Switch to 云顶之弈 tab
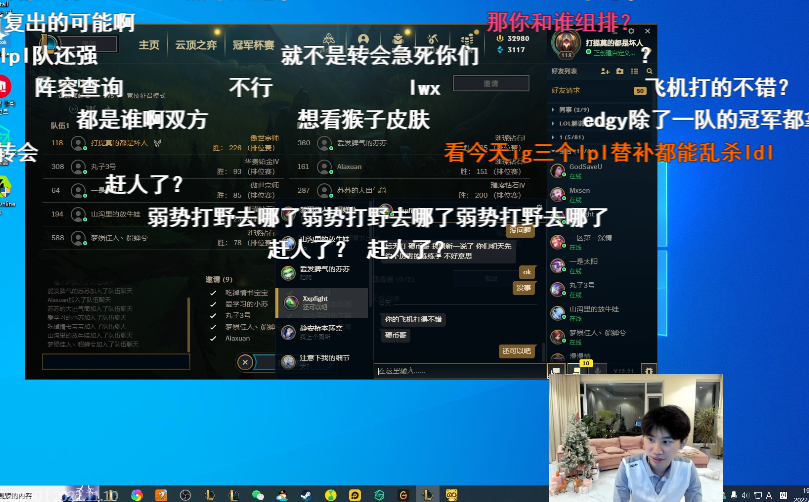Screen dimensions: 809x502 pyautogui.click(x=196, y=45)
